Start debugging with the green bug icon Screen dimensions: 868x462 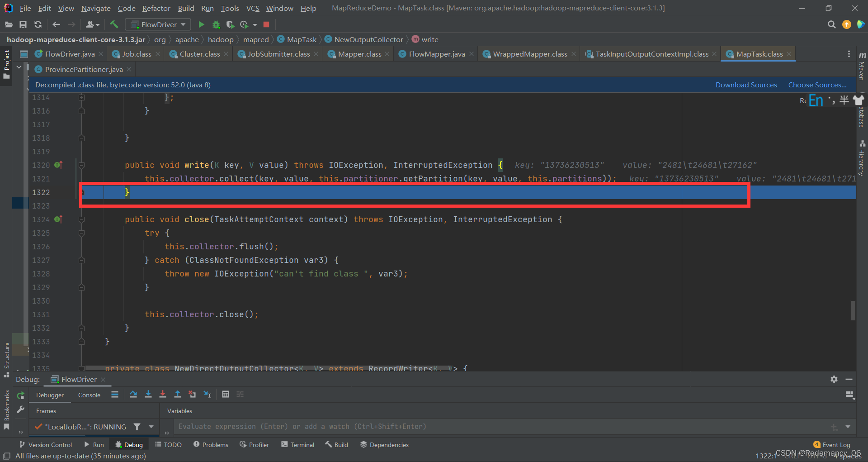point(216,24)
